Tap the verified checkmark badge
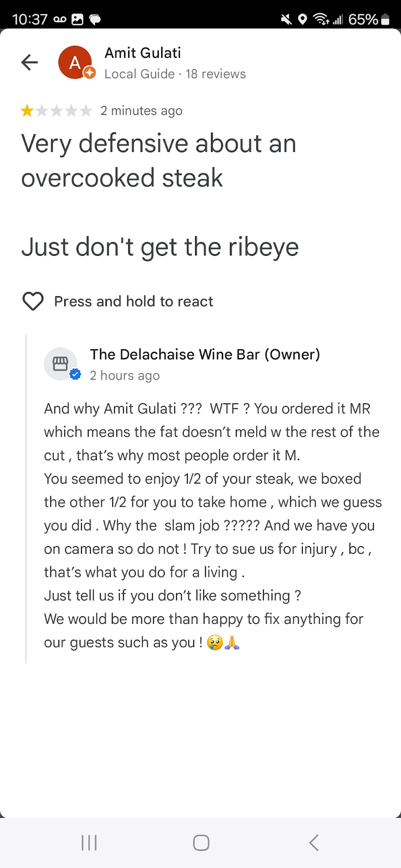Viewport: 401px width, 868px height. (x=75, y=374)
